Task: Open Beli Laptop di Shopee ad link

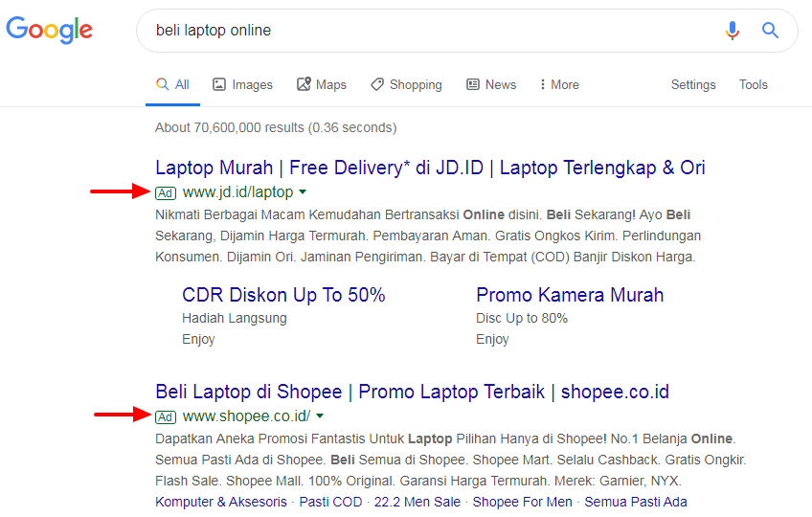Action: (412, 392)
